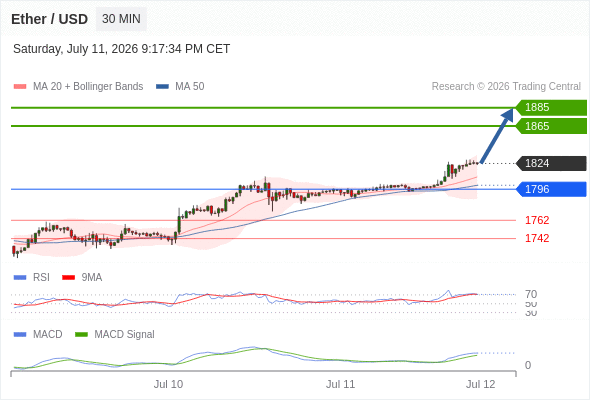Click the red 1762 support value
Viewport: 590px width, 400px height.
point(537,220)
